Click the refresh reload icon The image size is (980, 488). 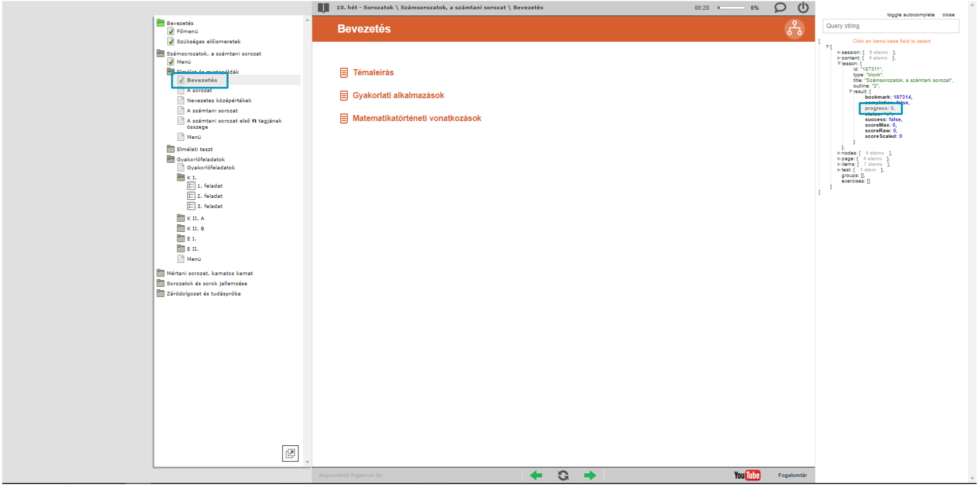563,475
